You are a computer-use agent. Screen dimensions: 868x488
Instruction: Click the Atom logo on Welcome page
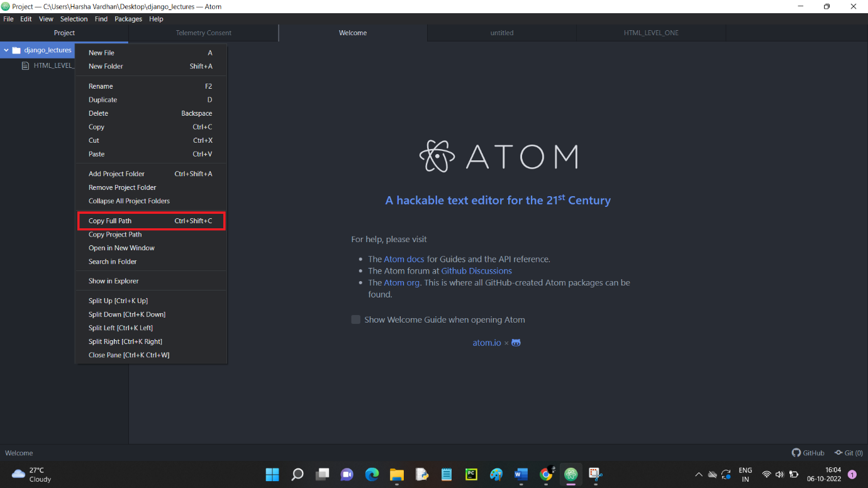tap(437, 156)
